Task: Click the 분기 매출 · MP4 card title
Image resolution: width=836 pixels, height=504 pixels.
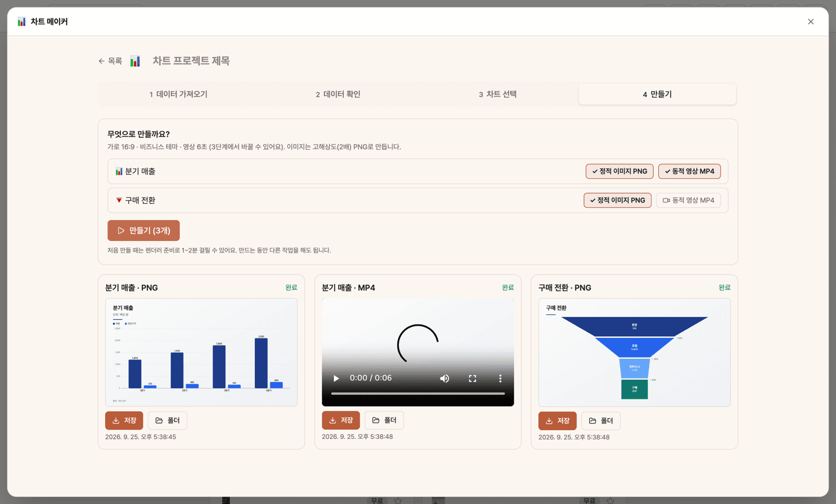Action: 348,288
